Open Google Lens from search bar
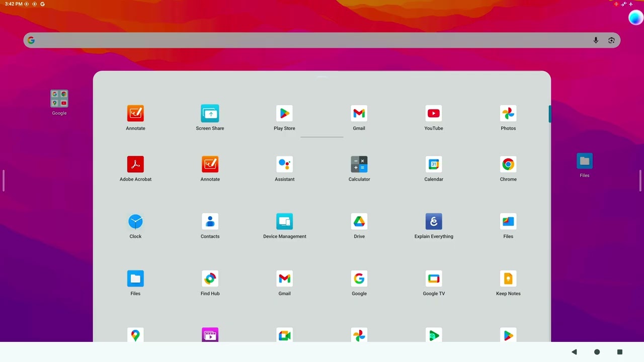Viewport: 644px width, 362px height. click(611, 40)
